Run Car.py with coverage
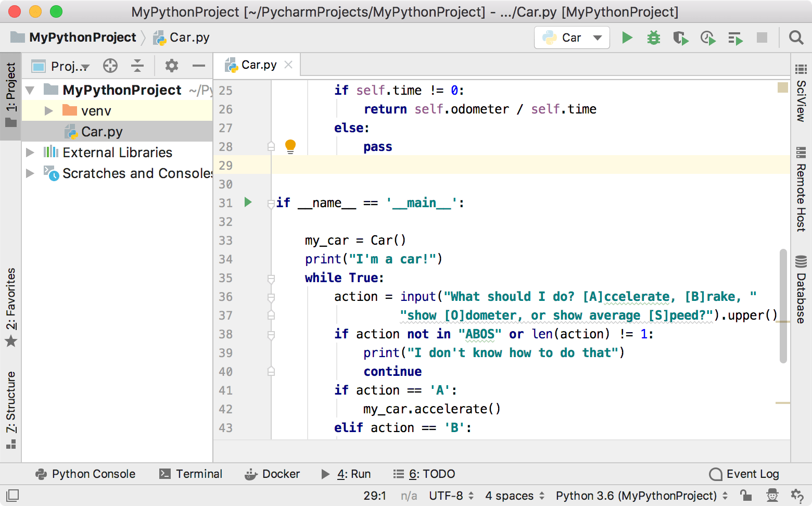Image resolution: width=812 pixels, height=506 pixels. pos(680,37)
